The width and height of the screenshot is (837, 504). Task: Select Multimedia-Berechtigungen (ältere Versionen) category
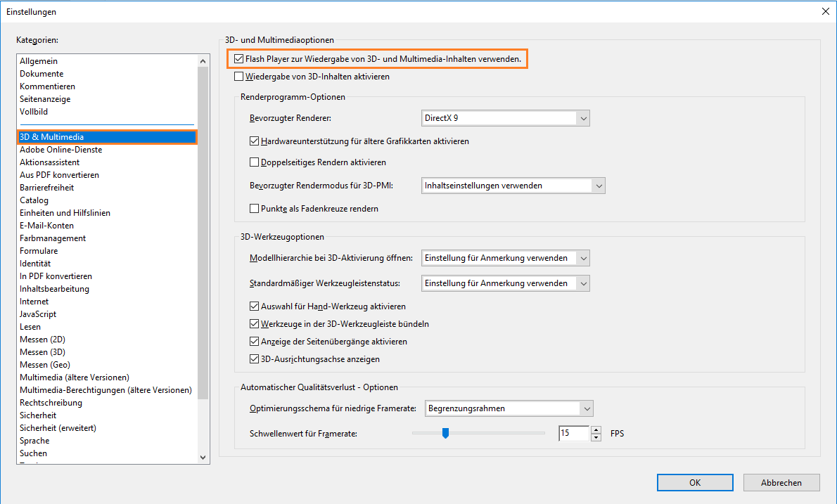point(107,390)
